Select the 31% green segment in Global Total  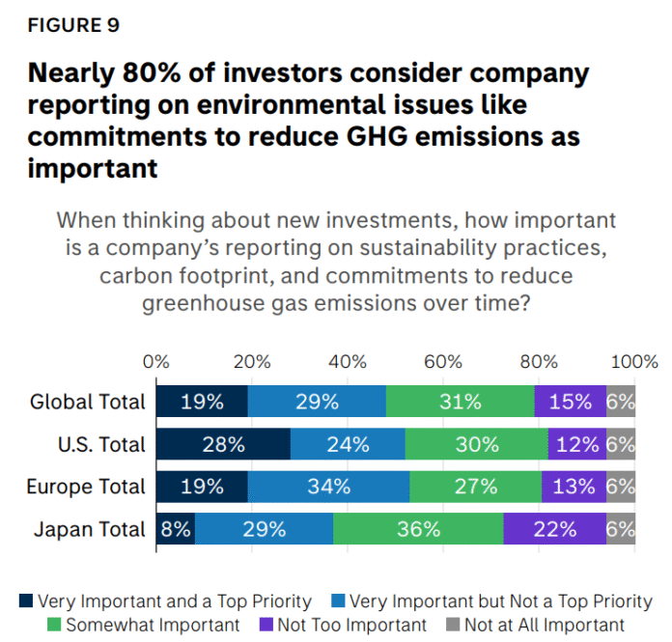click(460, 402)
